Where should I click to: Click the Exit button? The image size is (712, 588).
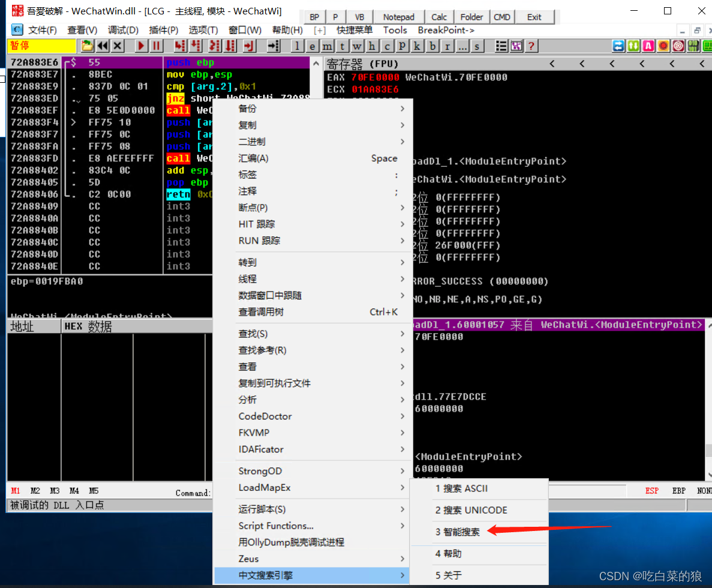pyautogui.click(x=534, y=17)
